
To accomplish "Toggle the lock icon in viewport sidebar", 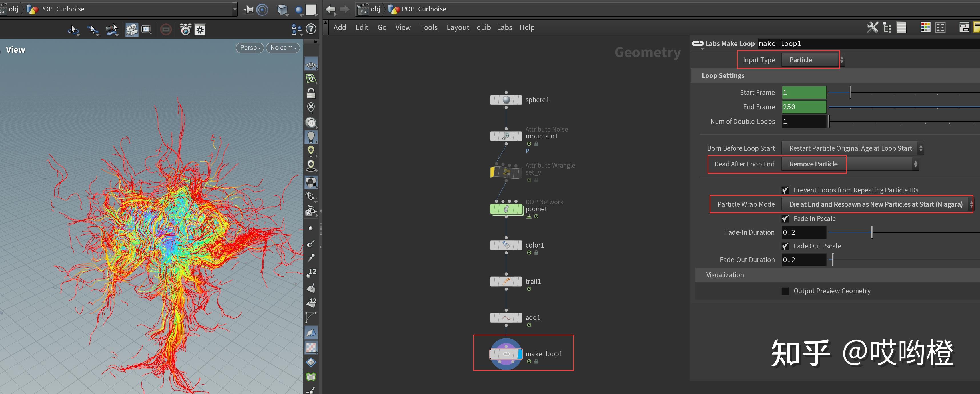I will (x=311, y=93).
